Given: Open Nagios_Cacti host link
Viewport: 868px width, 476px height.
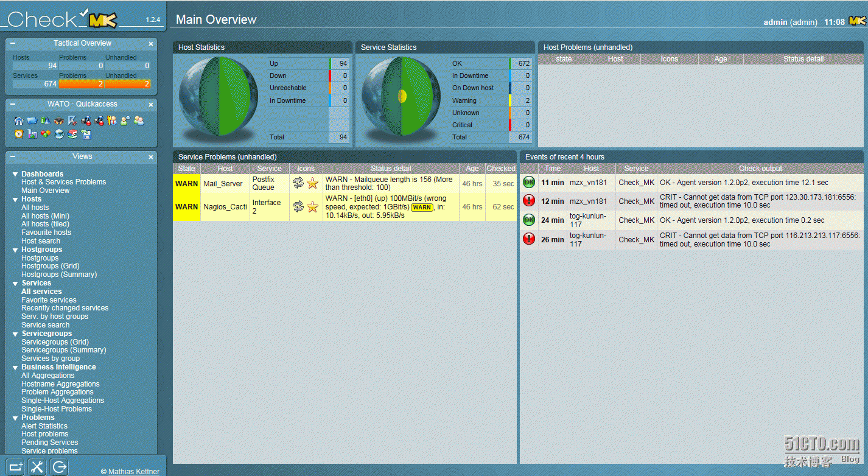Looking at the screenshot, I should pyautogui.click(x=225, y=207).
